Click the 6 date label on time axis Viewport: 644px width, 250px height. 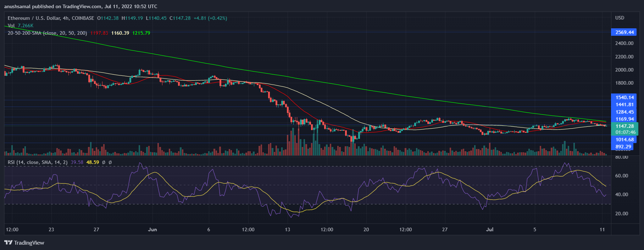(x=209, y=229)
